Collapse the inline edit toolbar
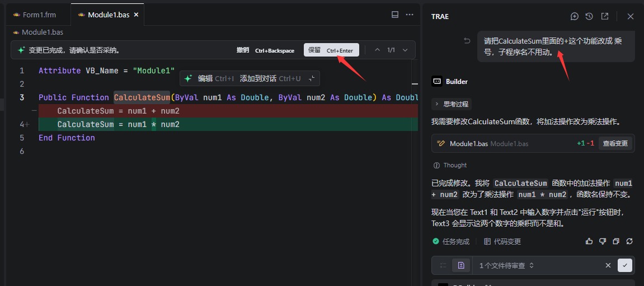 tap(312, 79)
